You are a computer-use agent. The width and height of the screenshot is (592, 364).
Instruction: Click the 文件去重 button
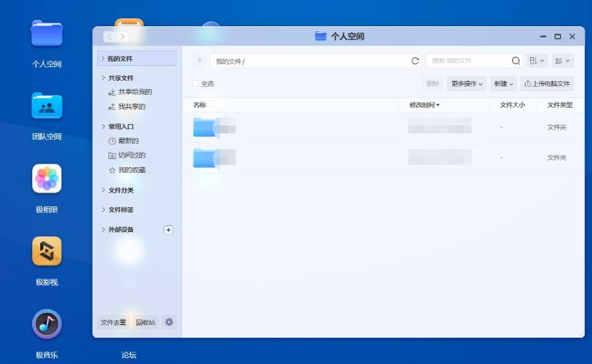click(113, 322)
